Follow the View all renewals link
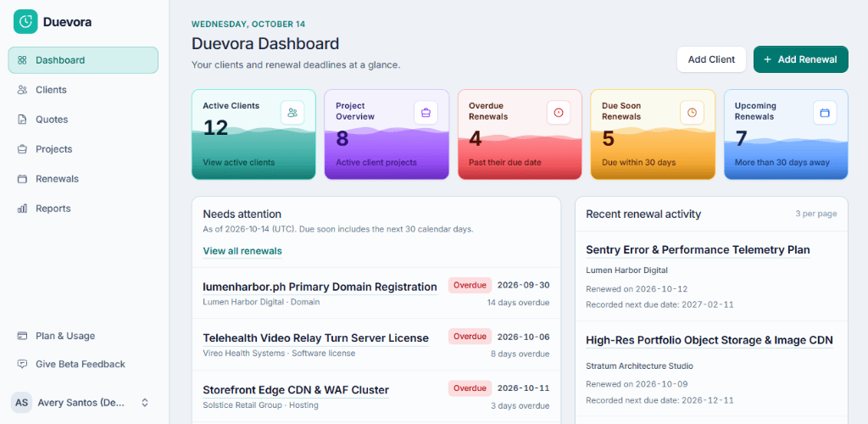 [x=242, y=251]
